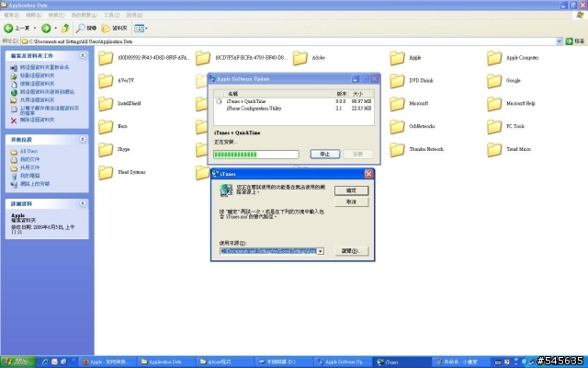588x368 pixels.
Task: Open back button history dropdown arrow
Action: (35, 29)
